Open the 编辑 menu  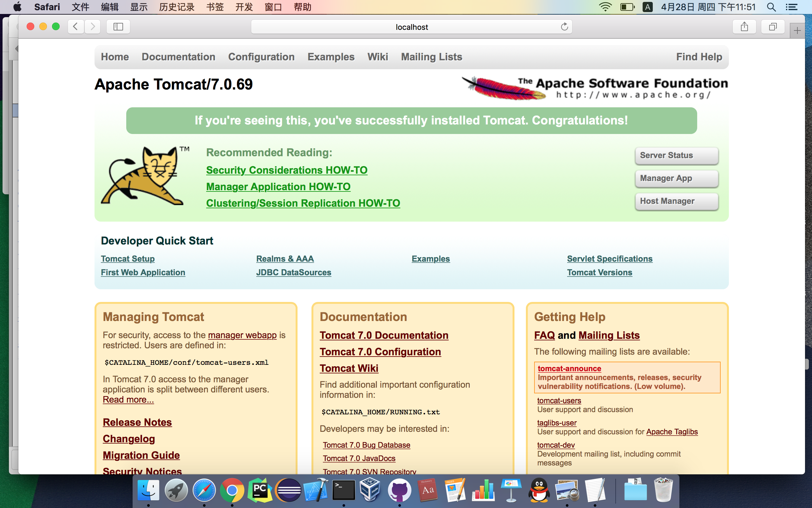(x=110, y=7)
